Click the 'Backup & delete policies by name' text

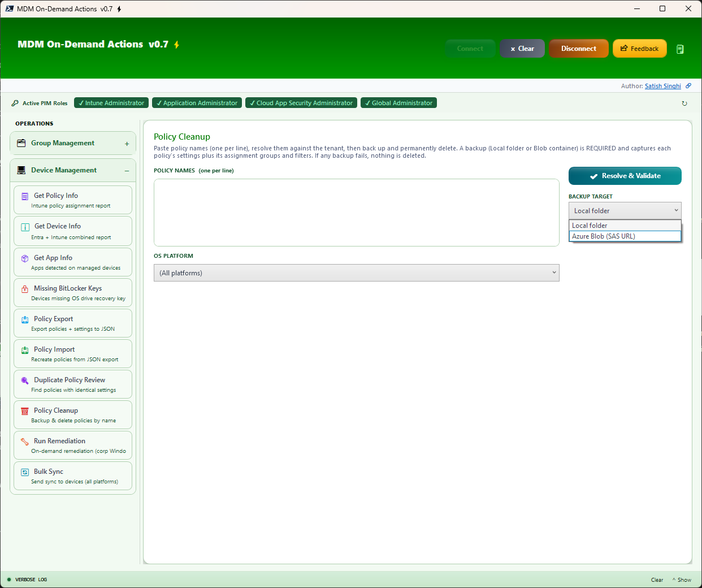73,421
